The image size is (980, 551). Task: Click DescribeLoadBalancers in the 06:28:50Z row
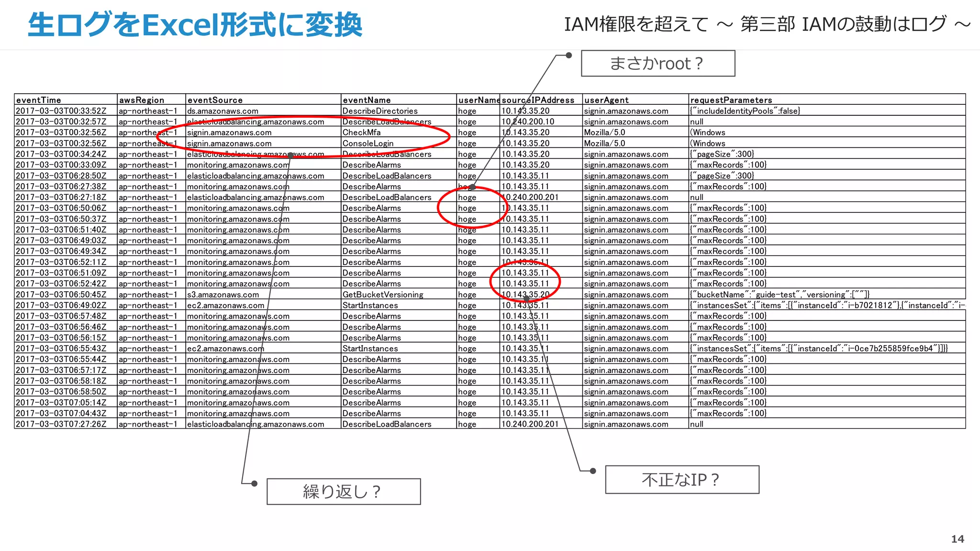(399, 176)
